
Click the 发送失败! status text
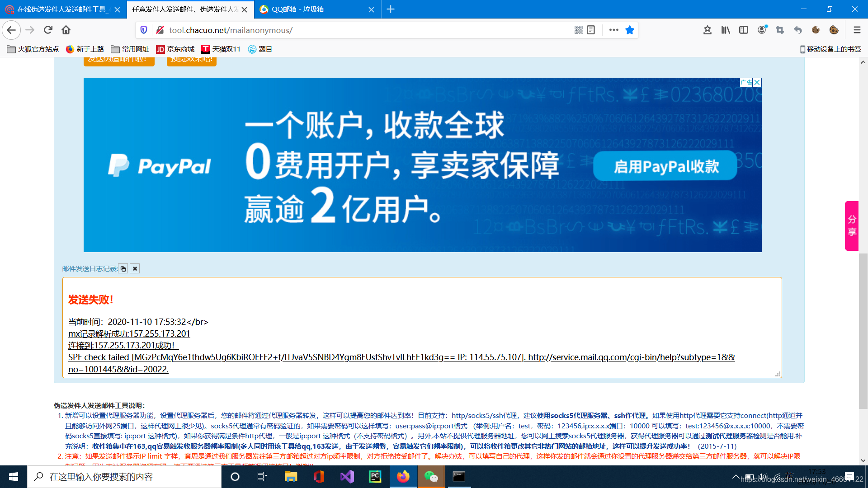click(91, 300)
